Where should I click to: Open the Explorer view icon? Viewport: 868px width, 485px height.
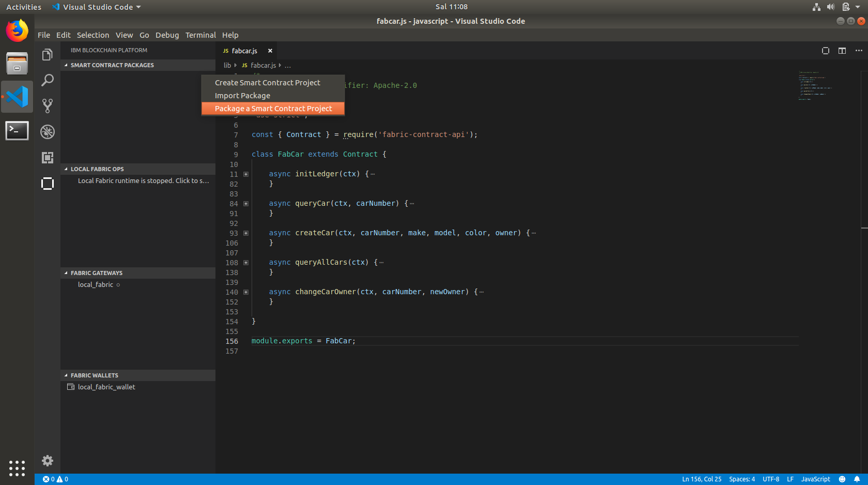pos(48,55)
